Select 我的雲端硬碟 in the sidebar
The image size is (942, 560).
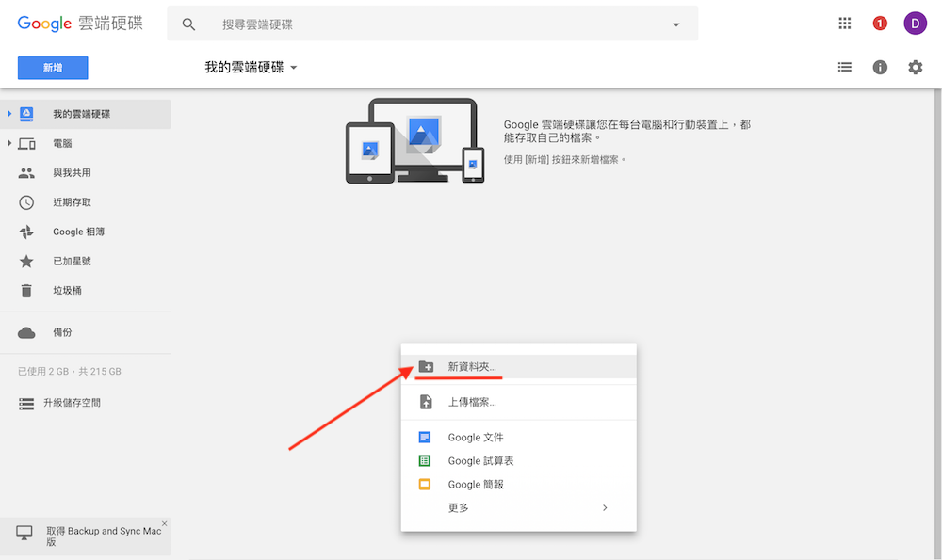(86, 114)
